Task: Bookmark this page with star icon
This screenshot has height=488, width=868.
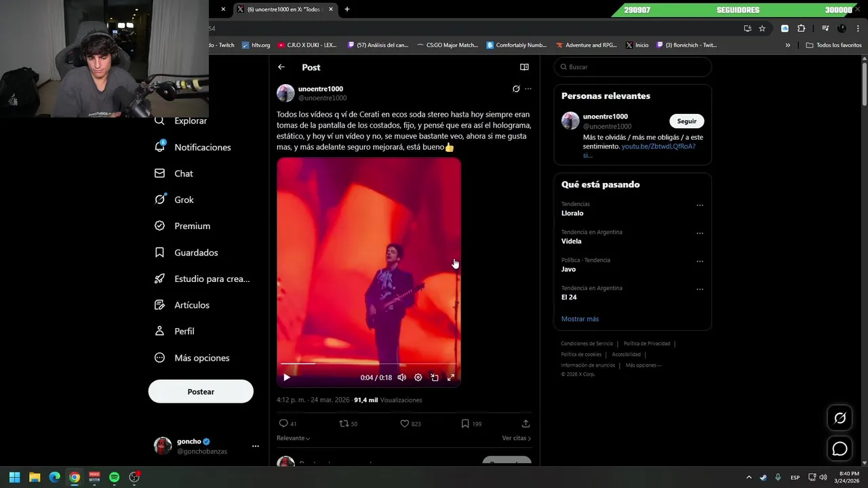Action: point(762,28)
